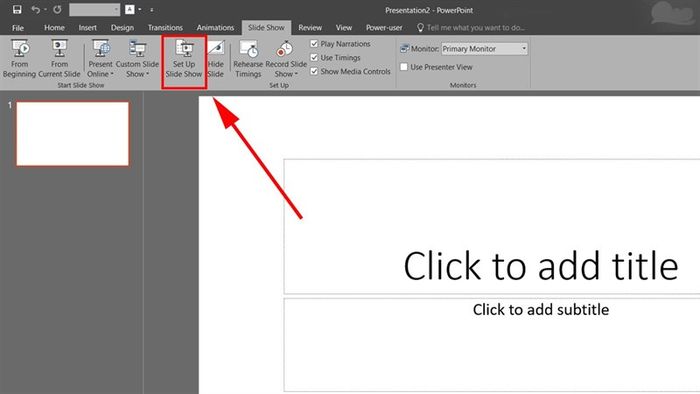The width and height of the screenshot is (700, 394).
Task: Switch to the Transitions tab
Action: 165,28
